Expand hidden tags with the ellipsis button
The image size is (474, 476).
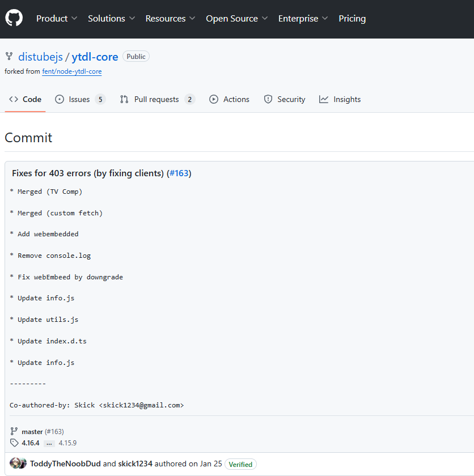pos(49,443)
